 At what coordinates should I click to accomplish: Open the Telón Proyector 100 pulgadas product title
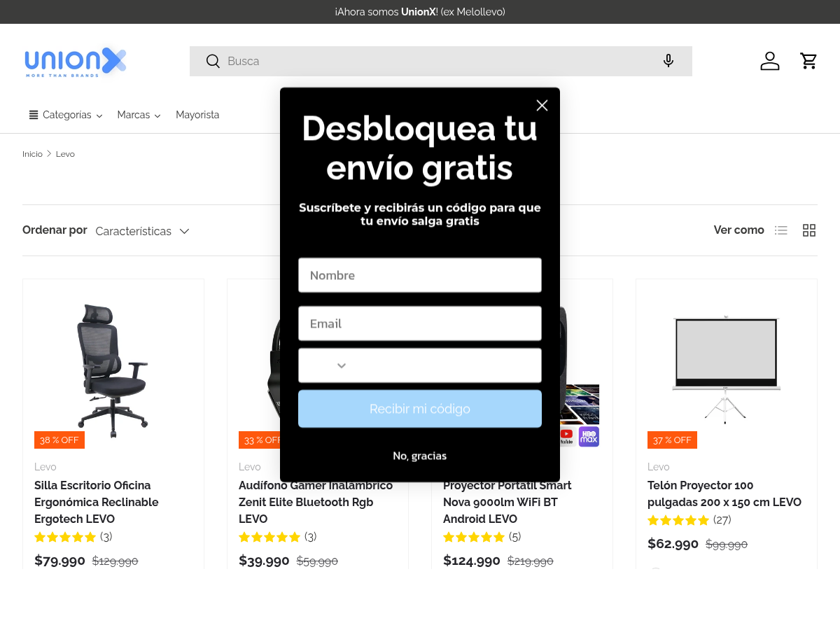(724, 493)
